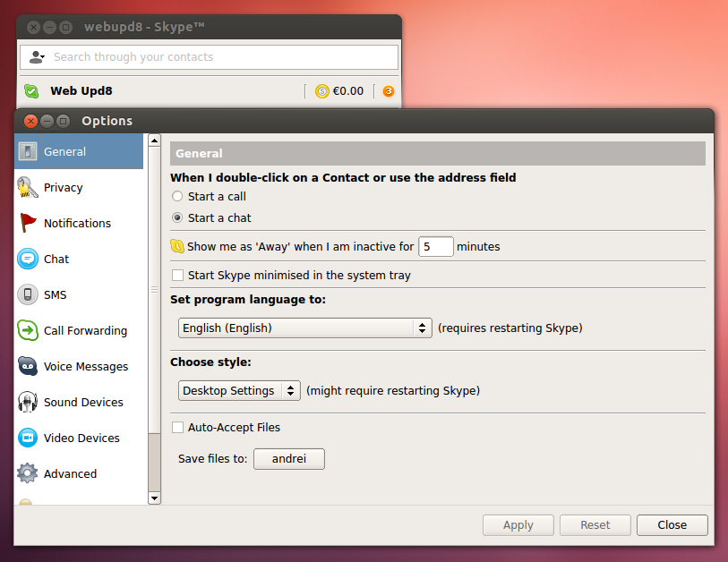Click the blue Chat bubble icon
Screen dimensions: 728x562
pyautogui.click(x=28, y=259)
